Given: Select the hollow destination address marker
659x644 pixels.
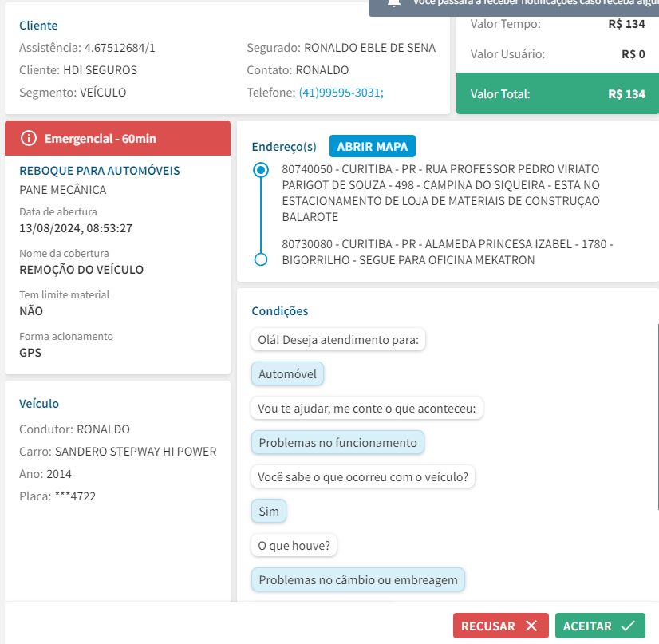Looking at the screenshot, I should coord(261,259).
